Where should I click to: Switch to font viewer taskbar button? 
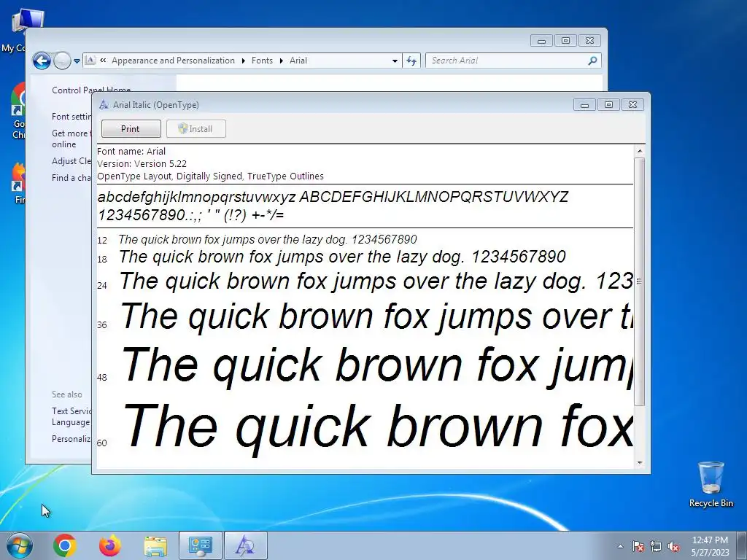[245, 545]
